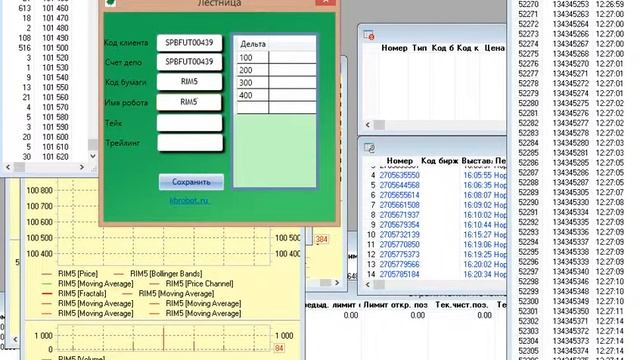Click the Тек.чист.поз. column header
Viewport: 640px width, 360px height.
[x=461, y=305]
